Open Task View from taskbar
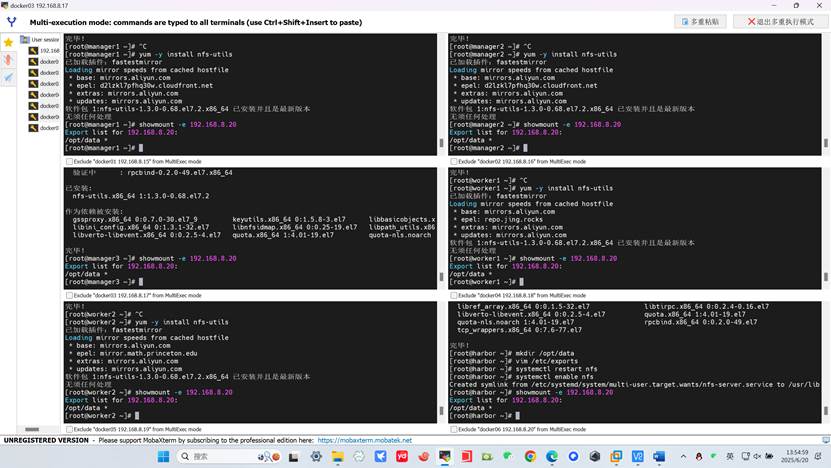Image resolution: width=831 pixels, height=468 pixels. [293, 456]
